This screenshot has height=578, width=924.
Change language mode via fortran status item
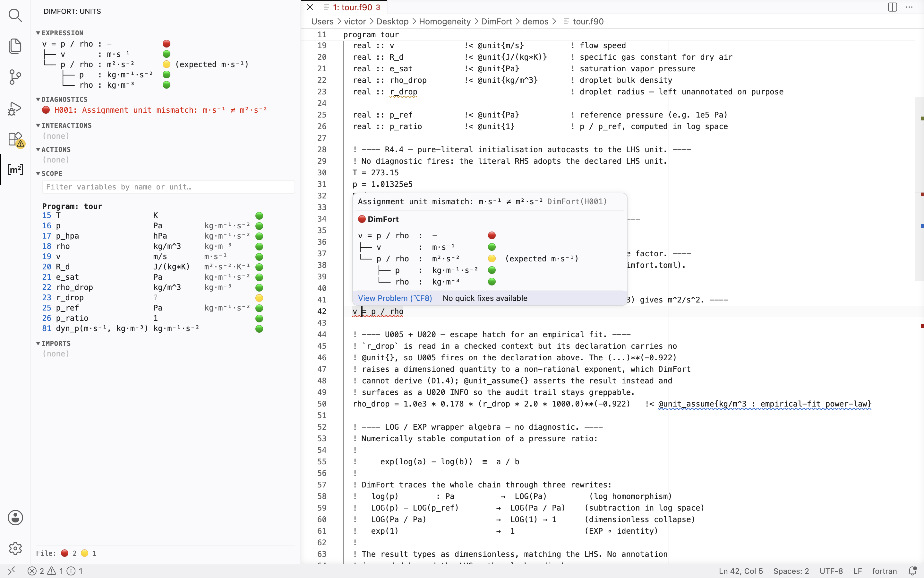884,571
